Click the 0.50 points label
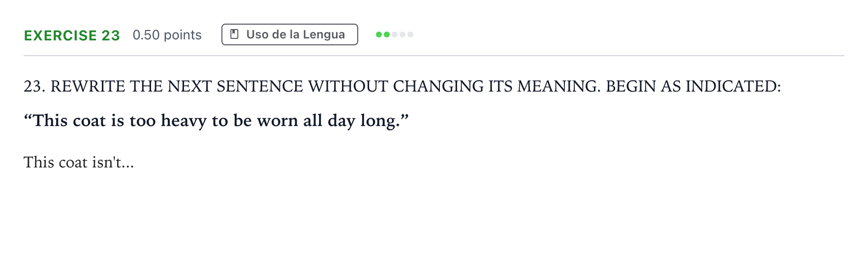868x266 pixels. click(x=167, y=35)
